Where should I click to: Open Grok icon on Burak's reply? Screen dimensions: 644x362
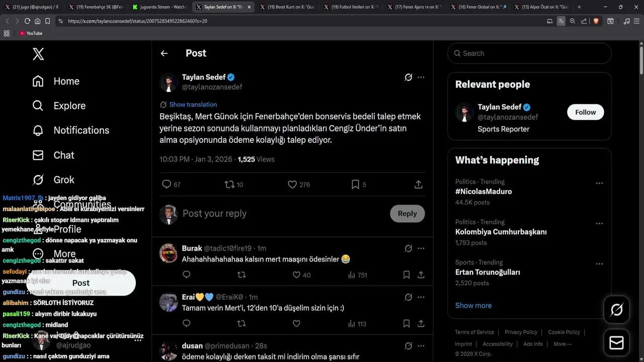409,248
